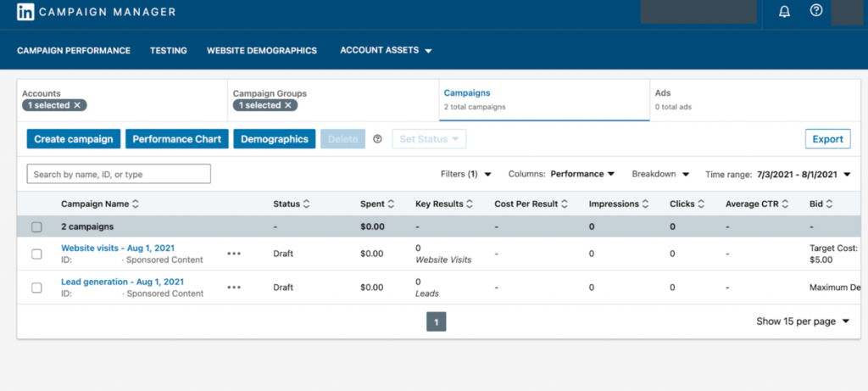Check the Lead generation campaign checkbox
The width and height of the screenshot is (868, 391).
click(36, 288)
